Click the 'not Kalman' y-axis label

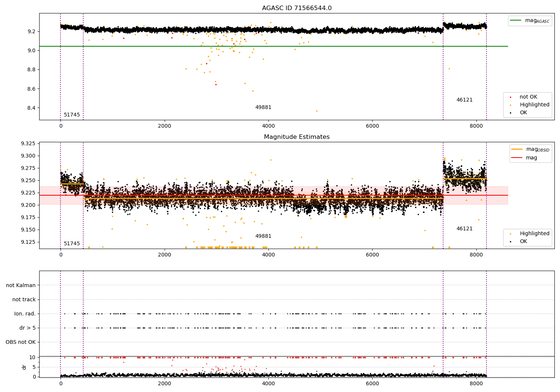21,286
